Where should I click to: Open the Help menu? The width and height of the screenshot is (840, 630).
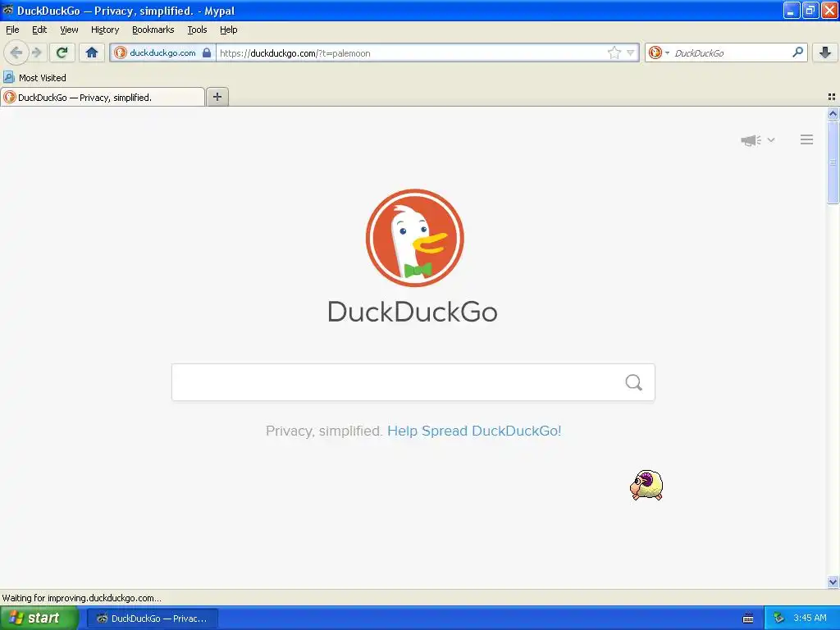(229, 30)
